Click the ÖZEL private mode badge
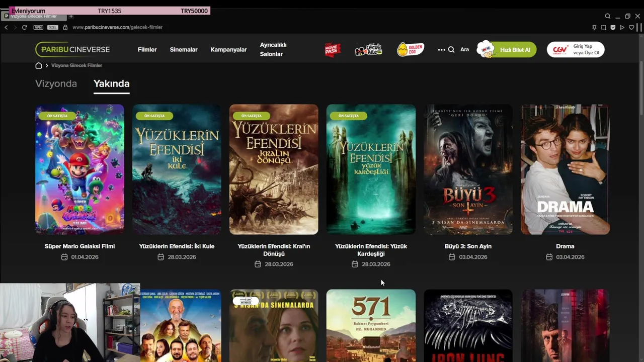644x362 pixels. pos(52,27)
